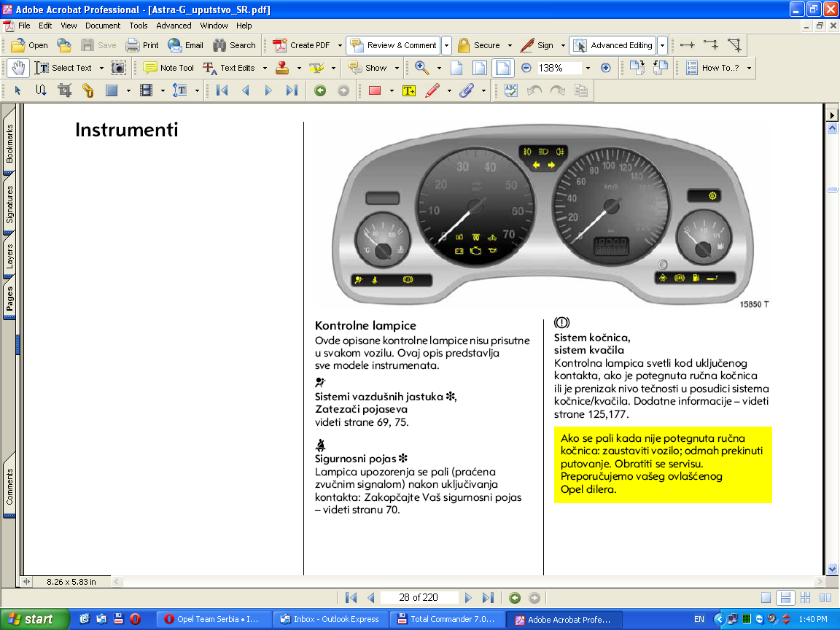Click the Zoom out minus button

tap(526, 68)
